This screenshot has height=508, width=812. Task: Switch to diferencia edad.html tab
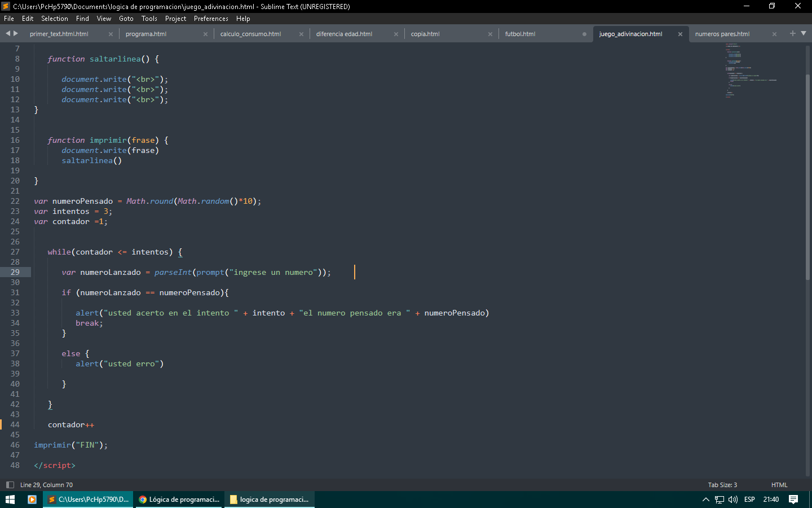344,34
